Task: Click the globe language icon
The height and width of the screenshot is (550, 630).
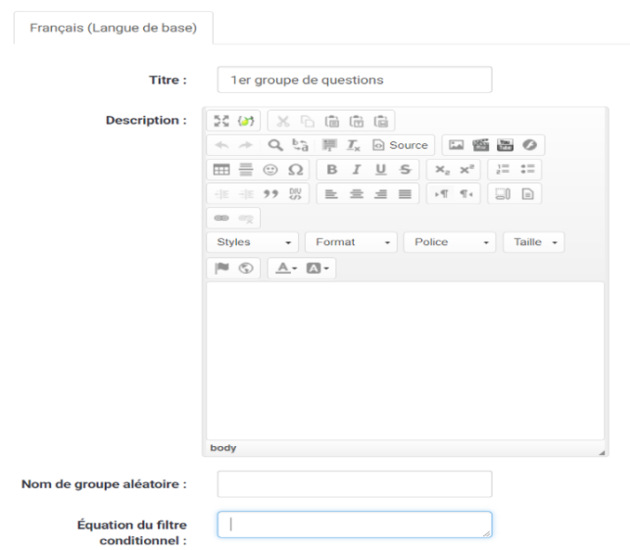Action: [246, 268]
